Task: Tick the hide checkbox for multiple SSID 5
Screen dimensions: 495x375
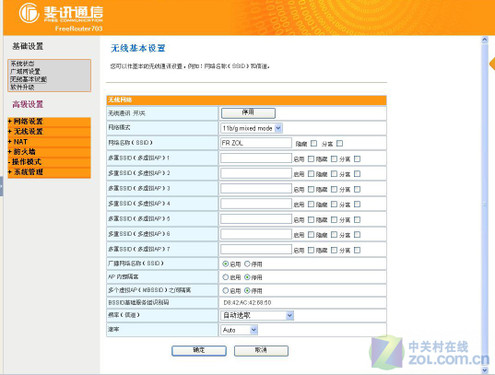Action: [x=334, y=220]
